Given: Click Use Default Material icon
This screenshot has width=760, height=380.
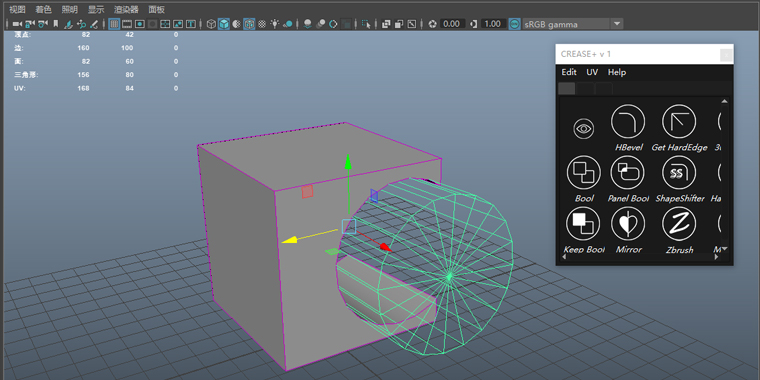Looking at the screenshot, I should (x=236, y=24).
